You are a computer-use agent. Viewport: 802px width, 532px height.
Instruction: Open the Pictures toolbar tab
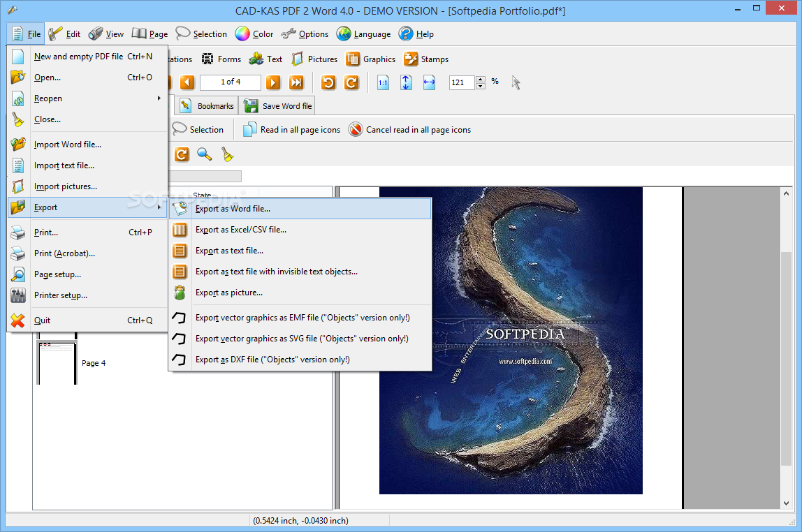314,59
